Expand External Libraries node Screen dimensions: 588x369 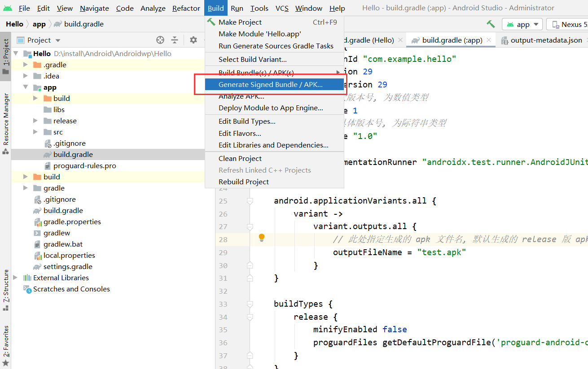[16, 278]
